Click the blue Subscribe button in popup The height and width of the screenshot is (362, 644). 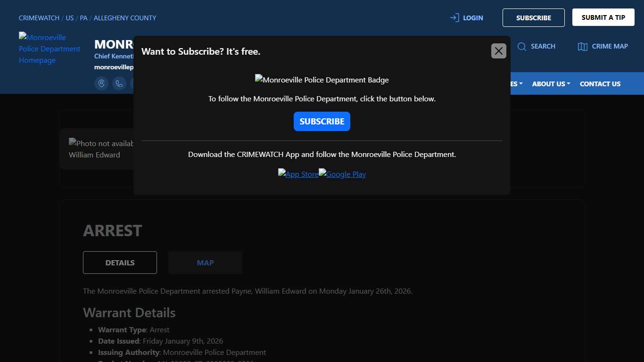coord(322,122)
